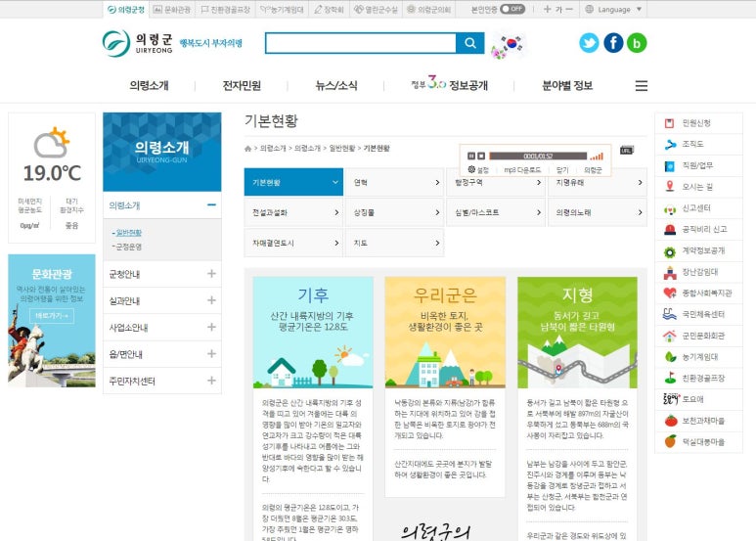756x541 pixels.
Task: Click the 계약정보공개 gear icon
Action: coord(670,251)
